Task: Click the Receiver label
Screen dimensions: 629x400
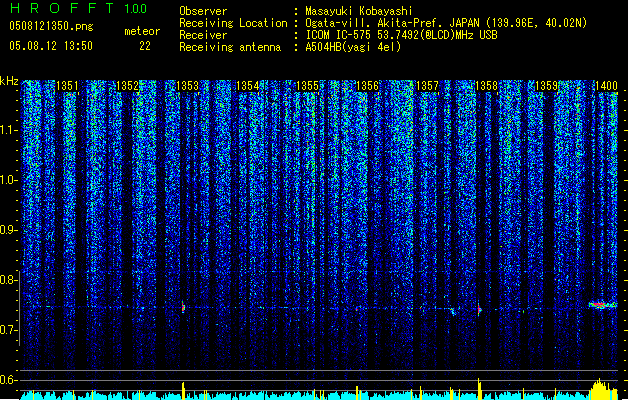Action: [x=203, y=35]
